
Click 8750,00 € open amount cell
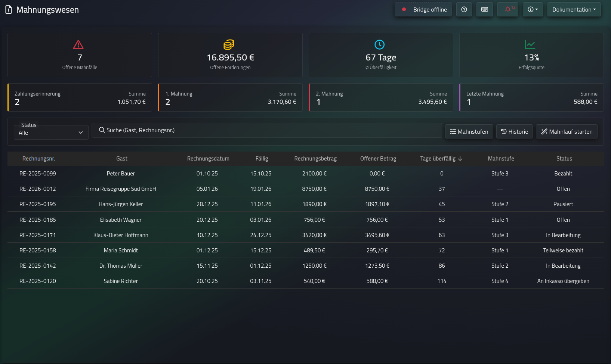[x=377, y=189]
